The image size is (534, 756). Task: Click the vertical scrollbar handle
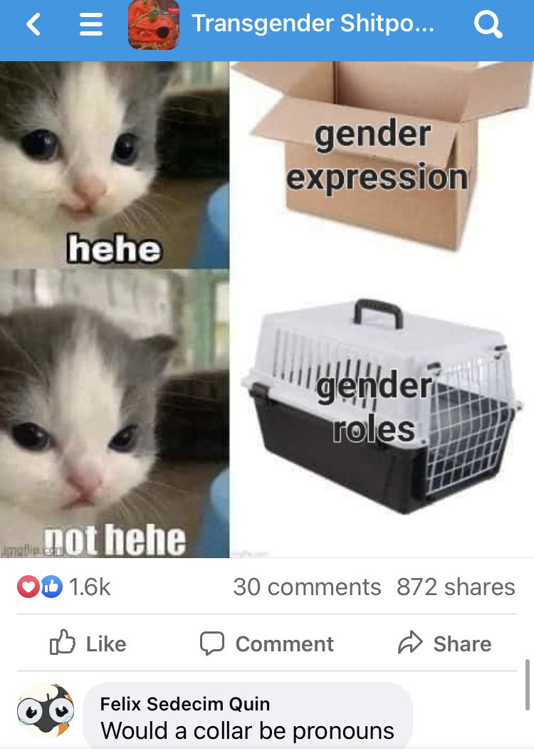pos(528,685)
